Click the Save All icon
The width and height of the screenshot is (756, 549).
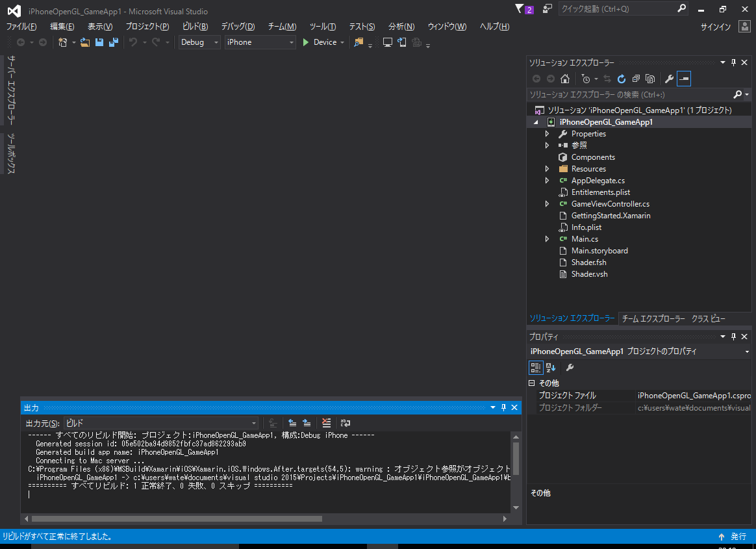tap(114, 42)
